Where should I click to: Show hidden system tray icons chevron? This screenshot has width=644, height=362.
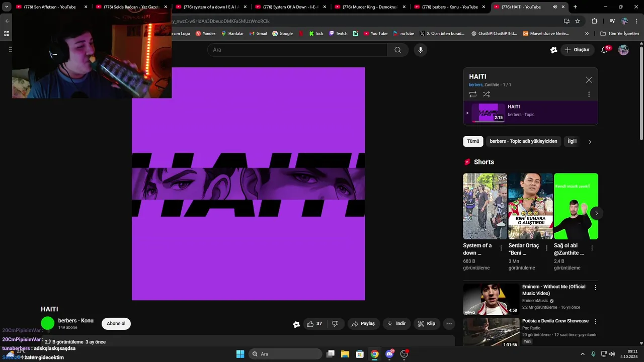coord(583,354)
